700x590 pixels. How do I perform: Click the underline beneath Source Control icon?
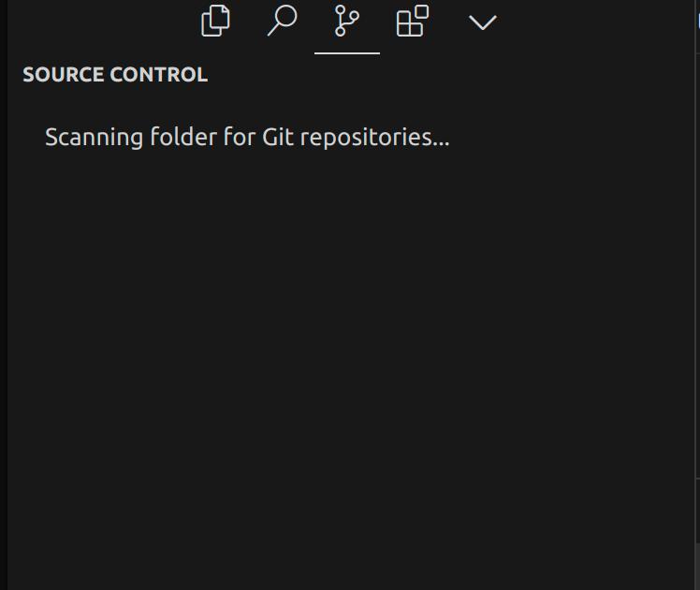(347, 53)
